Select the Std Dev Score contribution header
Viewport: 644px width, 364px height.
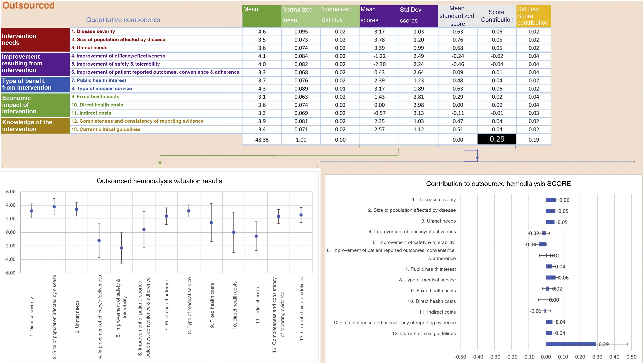click(x=533, y=16)
